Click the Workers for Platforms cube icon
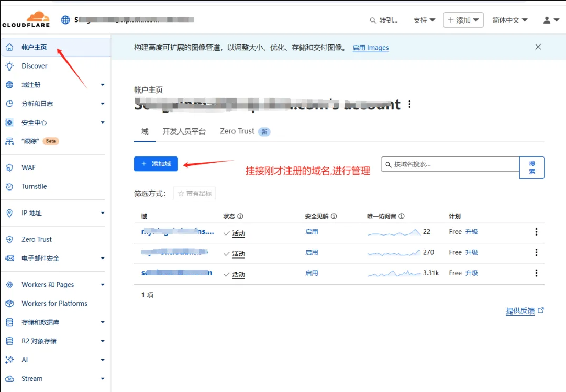The height and width of the screenshot is (392, 566). point(9,304)
